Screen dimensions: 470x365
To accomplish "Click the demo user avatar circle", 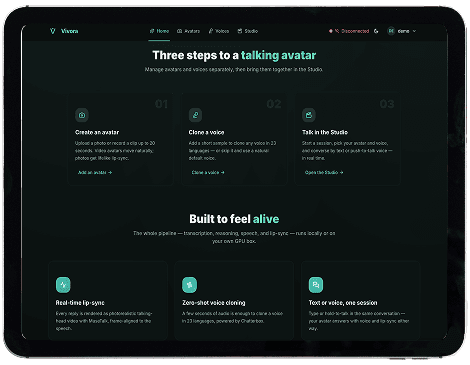I will click(391, 31).
